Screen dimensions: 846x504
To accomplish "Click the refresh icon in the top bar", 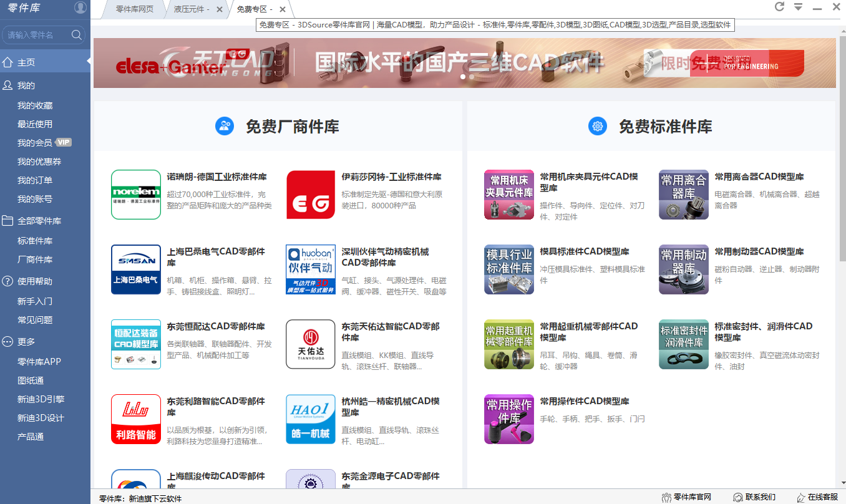I will [x=779, y=7].
